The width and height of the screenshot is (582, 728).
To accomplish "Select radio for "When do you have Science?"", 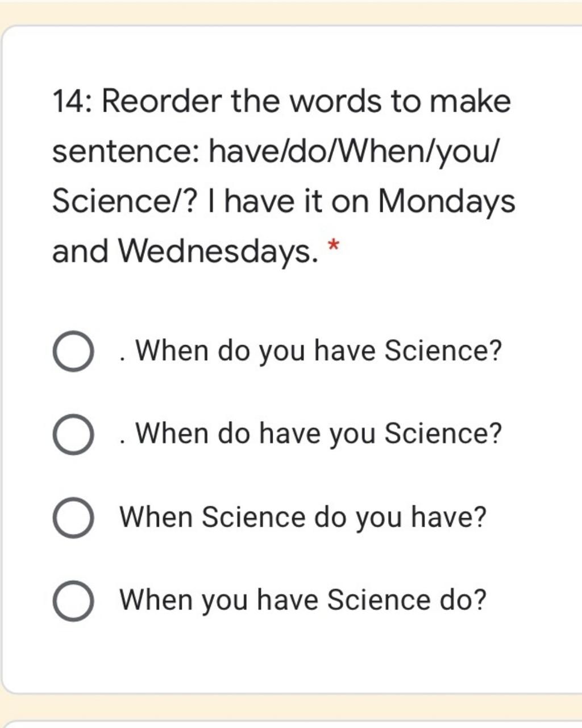I will click(73, 351).
